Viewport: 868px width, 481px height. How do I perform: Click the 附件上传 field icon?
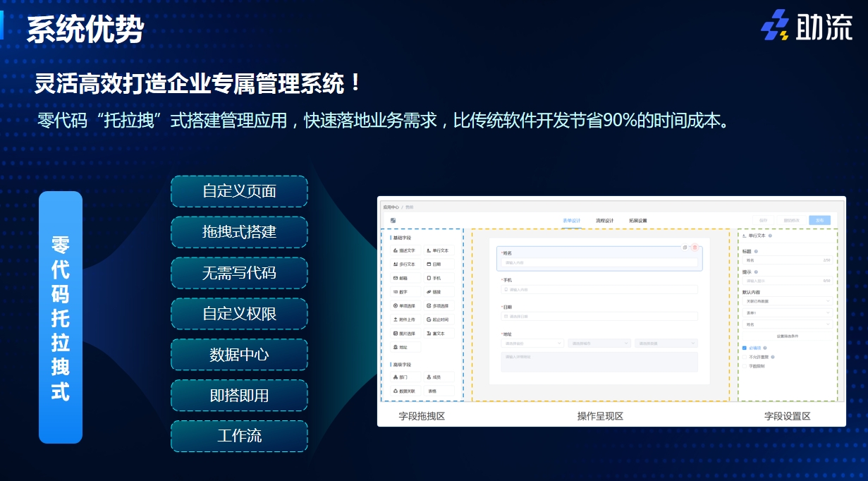[x=404, y=318]
